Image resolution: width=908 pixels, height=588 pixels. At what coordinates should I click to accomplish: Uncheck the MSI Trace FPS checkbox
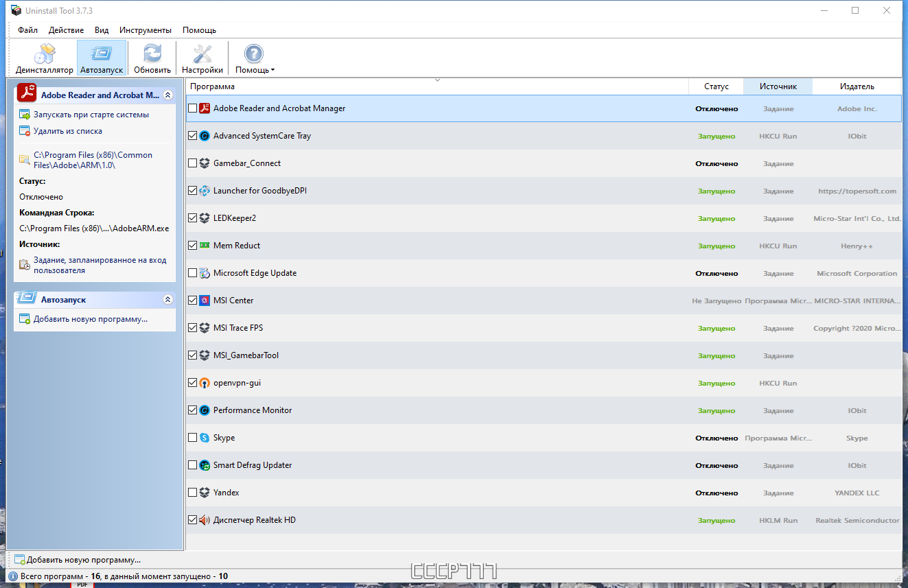(192, 328)
